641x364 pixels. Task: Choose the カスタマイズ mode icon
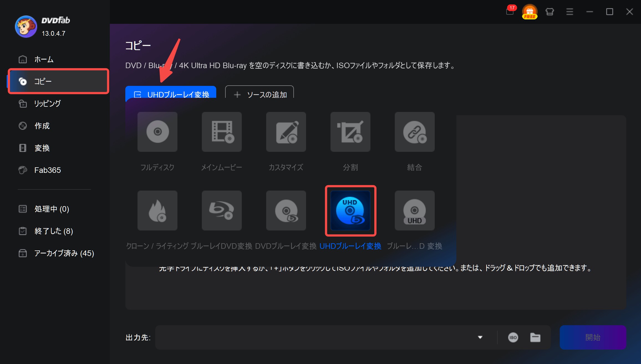click(x=286, y=132)
